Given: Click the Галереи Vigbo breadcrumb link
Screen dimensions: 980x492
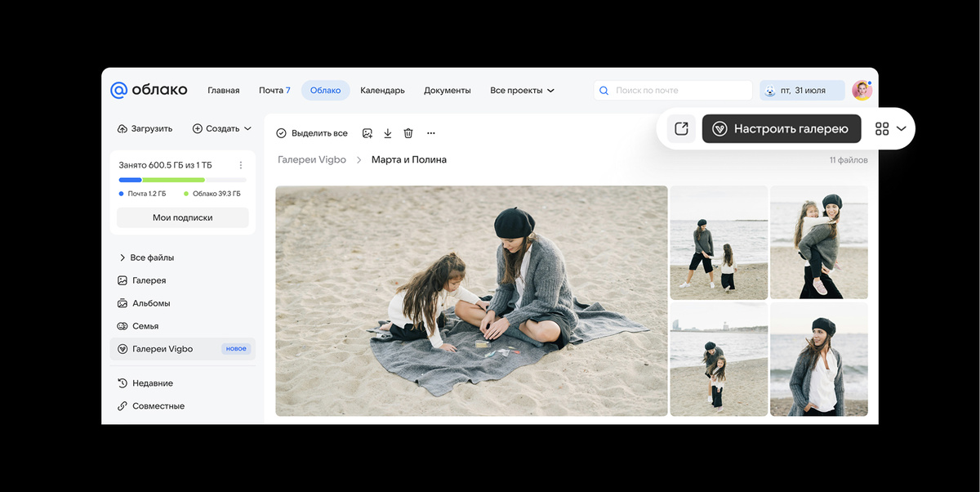Looking at the screenshot, I should coord(312,160).
